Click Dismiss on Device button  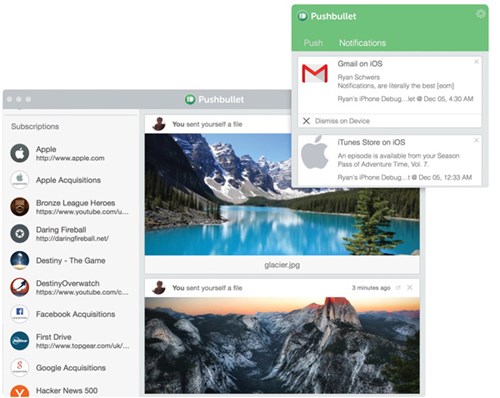(x=336, y=121)
